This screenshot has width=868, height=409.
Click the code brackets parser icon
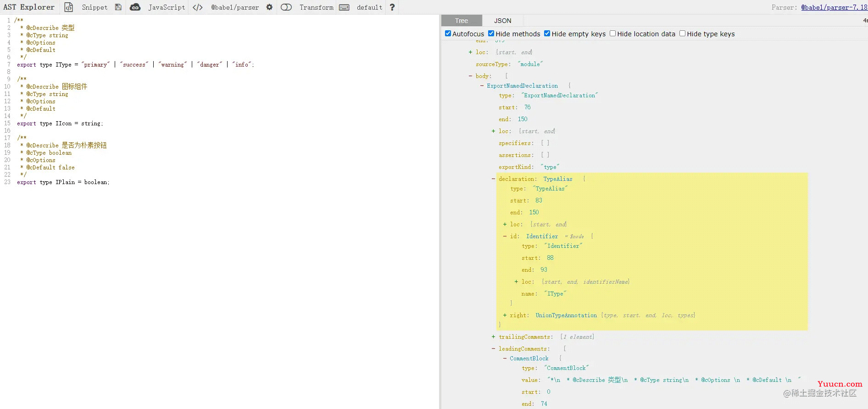(198, 7)
